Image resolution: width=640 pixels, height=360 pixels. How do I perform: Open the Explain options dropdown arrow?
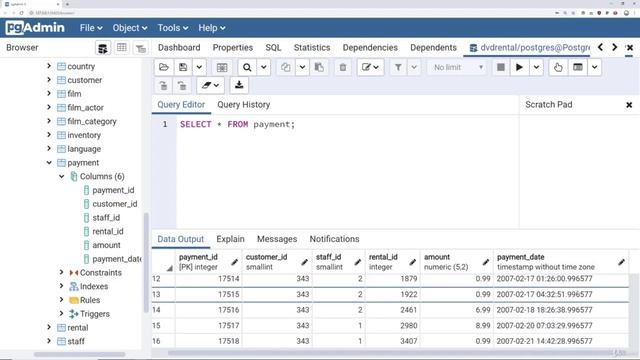pos(595,67)
